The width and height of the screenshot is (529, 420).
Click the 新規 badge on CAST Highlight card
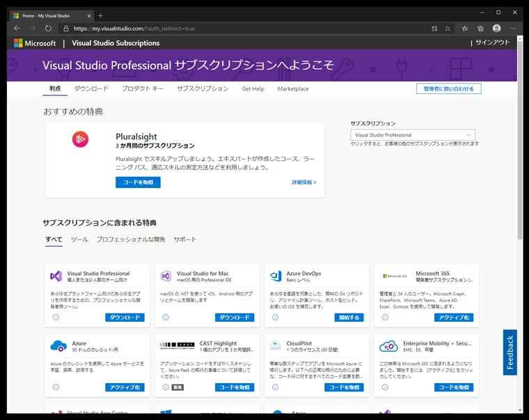(177, 387)
